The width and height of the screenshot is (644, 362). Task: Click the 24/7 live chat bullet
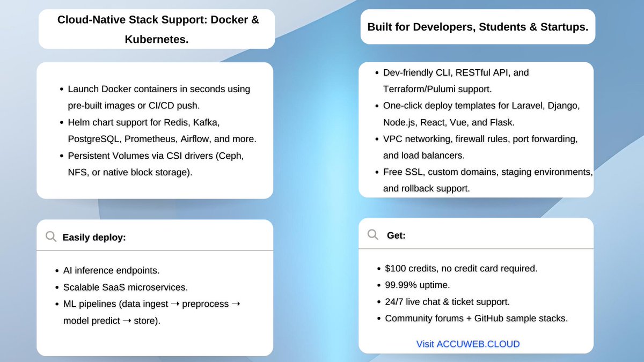point(443,301)
